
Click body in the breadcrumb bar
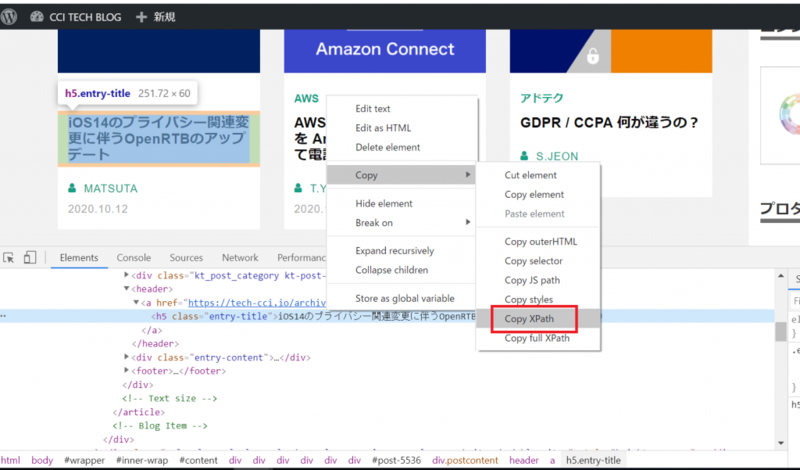coord(42,460)
